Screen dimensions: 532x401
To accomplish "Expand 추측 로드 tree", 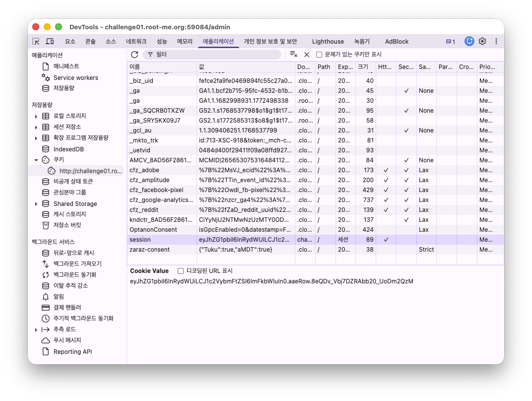I will point(36,330).
